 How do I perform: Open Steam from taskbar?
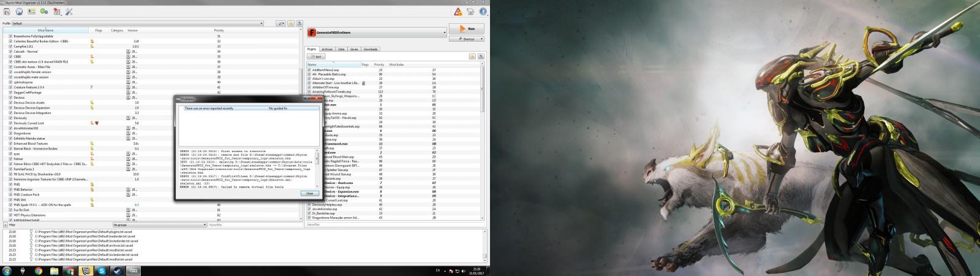[x=118, y=270]
